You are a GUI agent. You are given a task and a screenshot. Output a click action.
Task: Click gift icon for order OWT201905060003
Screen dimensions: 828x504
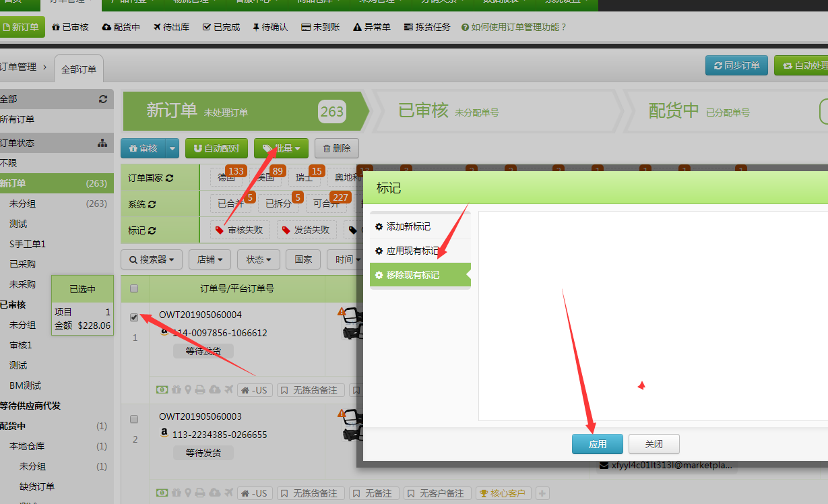[x=176, y=493]
